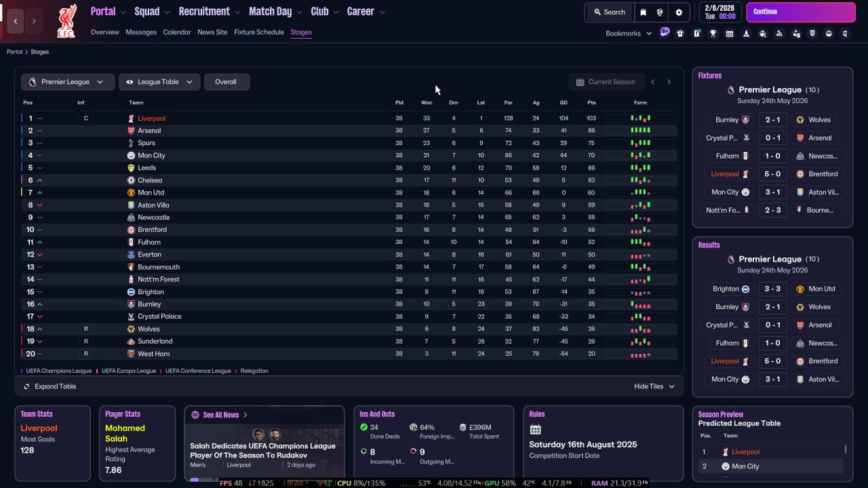Click the Search button
This screenshot has width=868, height=488.
point(609,12)
